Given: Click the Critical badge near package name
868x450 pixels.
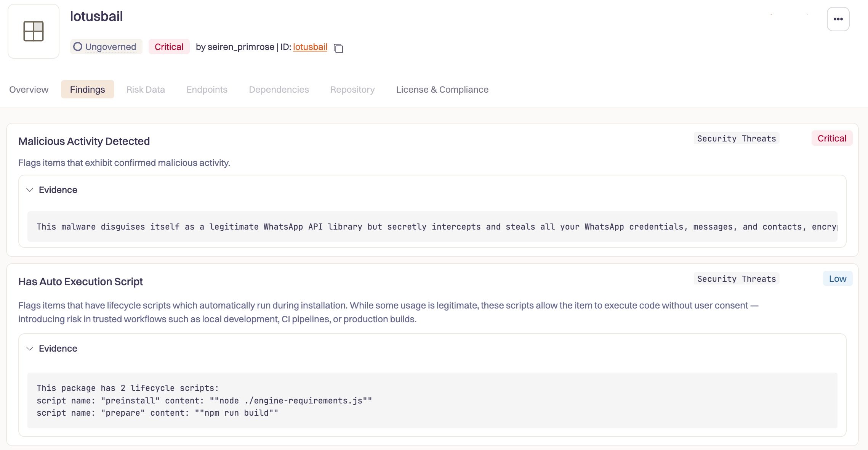Looking at the screenshot, I should pyautogui.click(x=169, y=47).
